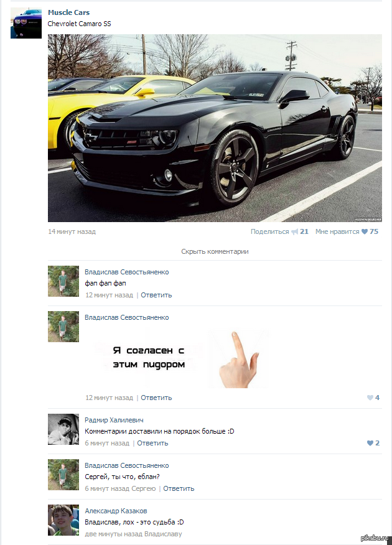392x545 pixels.
Task: Reply to the 'Сергей, ты что' comment
Action: [179, 488]
